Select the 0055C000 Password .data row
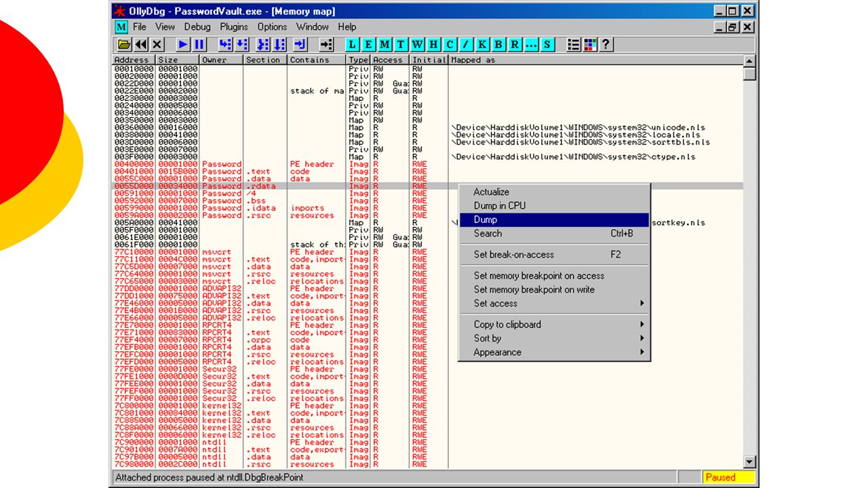This screenshot has height=488, width=868. [427, 179]
